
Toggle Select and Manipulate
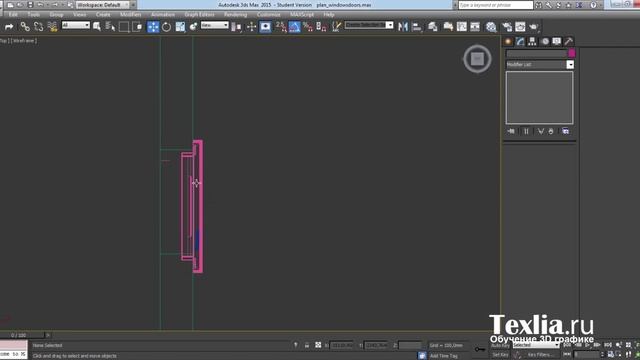click(251, 27)
